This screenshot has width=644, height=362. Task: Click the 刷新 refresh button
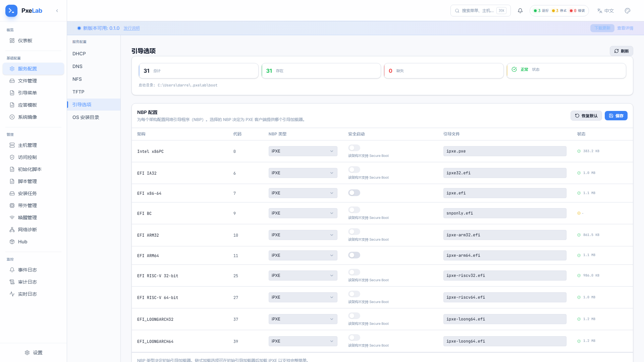pyautogui.click(x=621, y=51)
